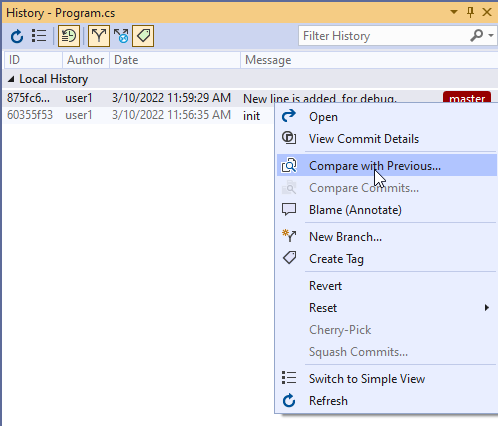The width and height of the screenshot is (498, 426).
Task: Collapse the Local History group
Action: click(x=11, y=79)
